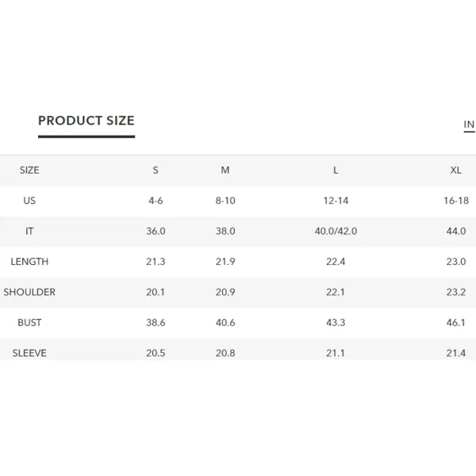Viewport: 476px width, 476px height.
Task: Click the IT row label
Action: coord(29,231)
